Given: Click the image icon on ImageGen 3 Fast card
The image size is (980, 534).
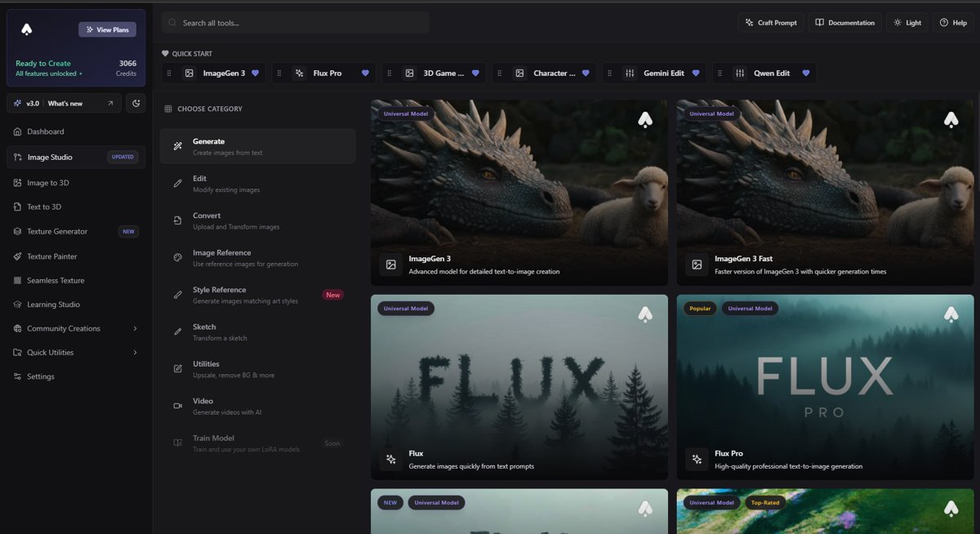Looking at the screenshot, I should [697, 265].
